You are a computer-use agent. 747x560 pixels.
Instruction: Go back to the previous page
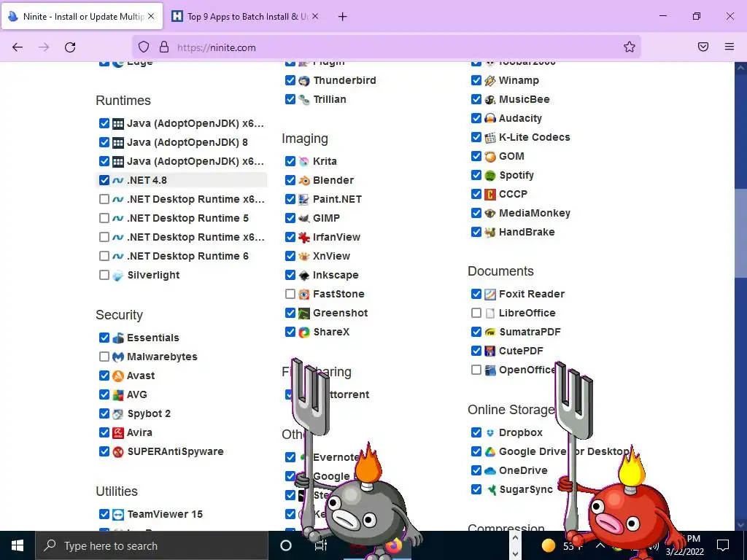point(18,47)
